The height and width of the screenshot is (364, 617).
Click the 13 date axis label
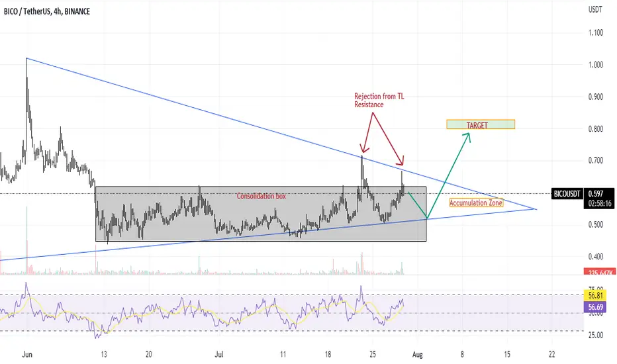103,355
